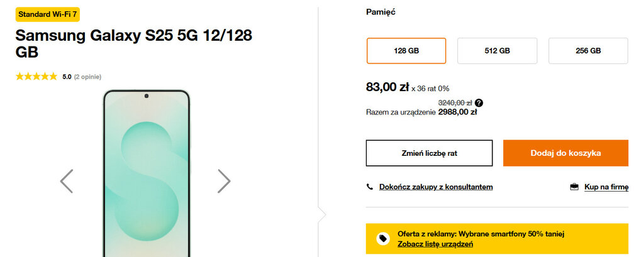The height and width of the screenshot is (257, 644).
Task: Open the Dokończ zakupy z konsultantem link
Action: [x=436, y=187]
